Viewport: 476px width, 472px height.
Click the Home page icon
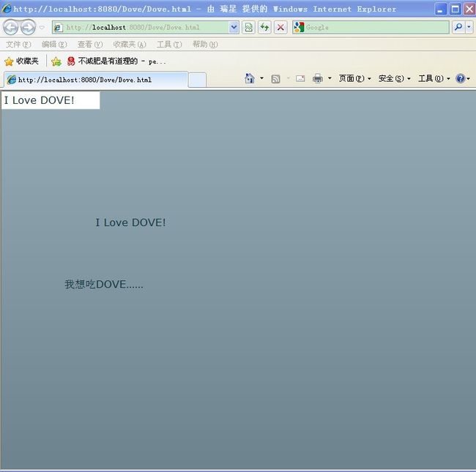click(250, 78)
